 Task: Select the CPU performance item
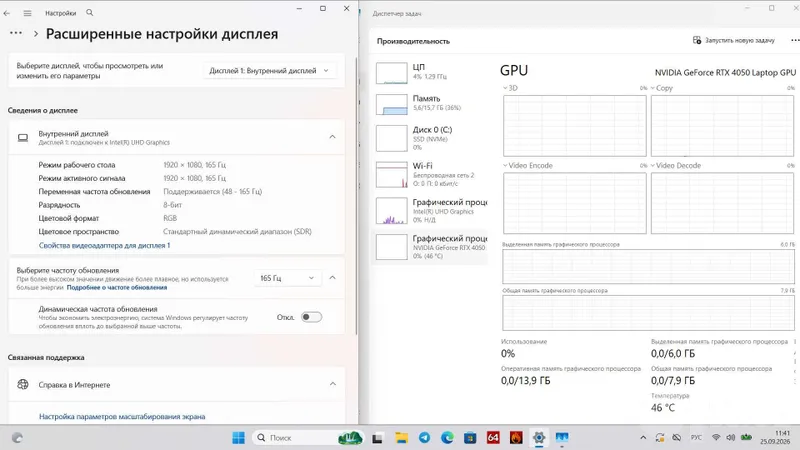coord(430,71)
